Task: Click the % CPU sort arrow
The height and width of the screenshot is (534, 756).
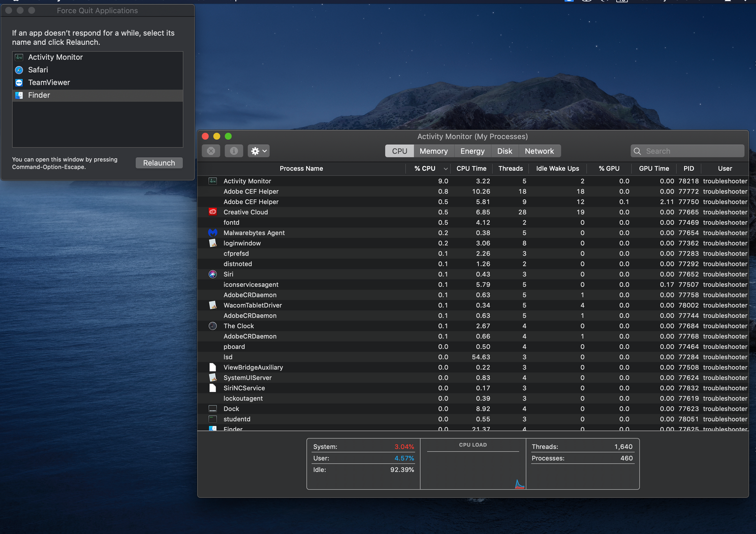Action: (x=445, y=168)
